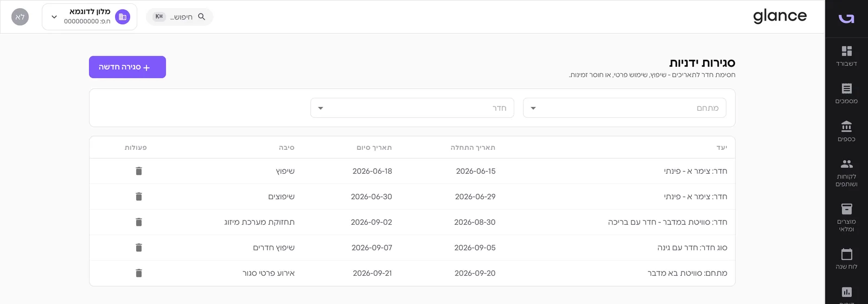Delete the תחזוקת מערכת מיזוג closure
Image resolution: width=868 pixels, height=304 pixels.
pyautogui.click(x=139, y=222)
